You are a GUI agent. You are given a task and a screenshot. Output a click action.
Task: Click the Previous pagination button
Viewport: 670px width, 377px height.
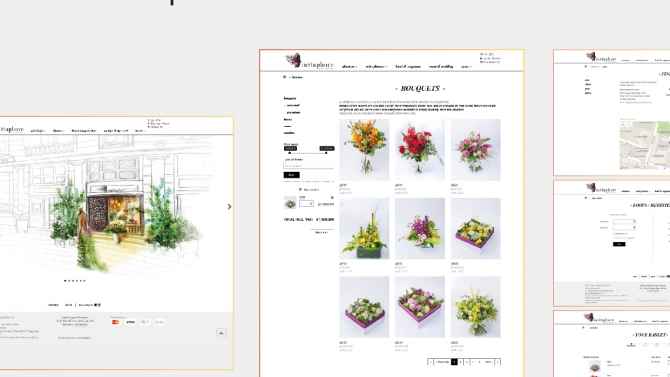(x=442, y=362)
